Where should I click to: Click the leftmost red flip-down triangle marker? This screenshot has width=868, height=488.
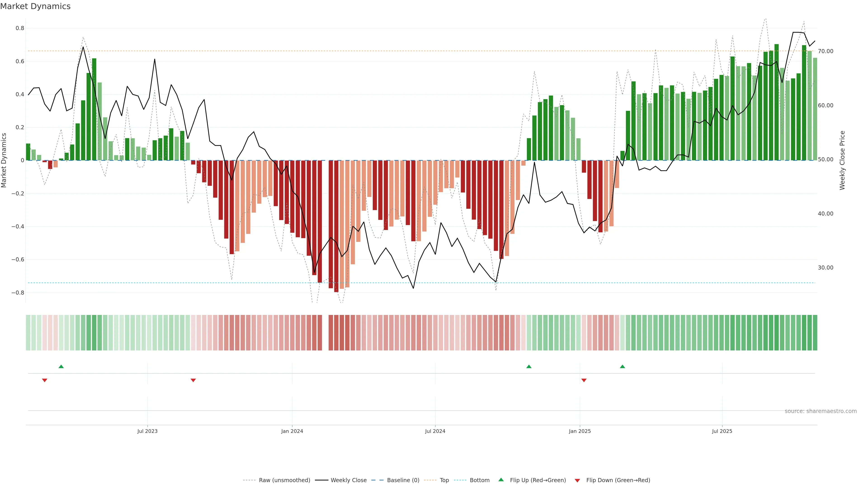pos(45,380)
